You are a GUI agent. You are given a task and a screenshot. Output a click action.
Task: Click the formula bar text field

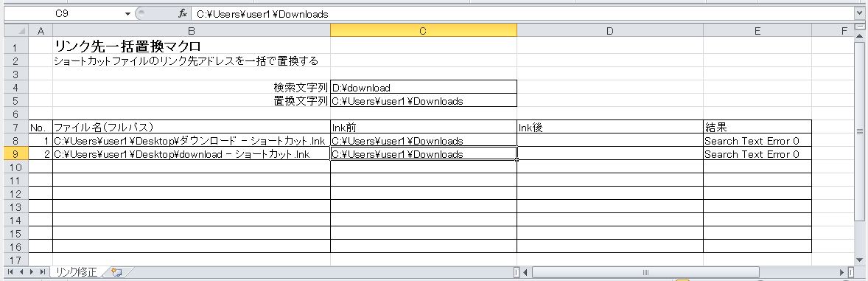[x=522, y=14]
